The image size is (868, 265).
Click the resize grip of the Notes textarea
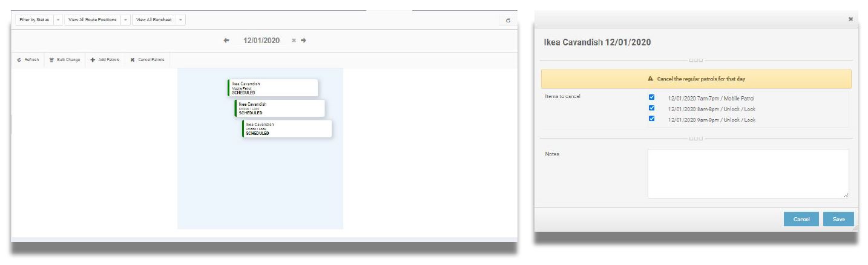point(846,195)
